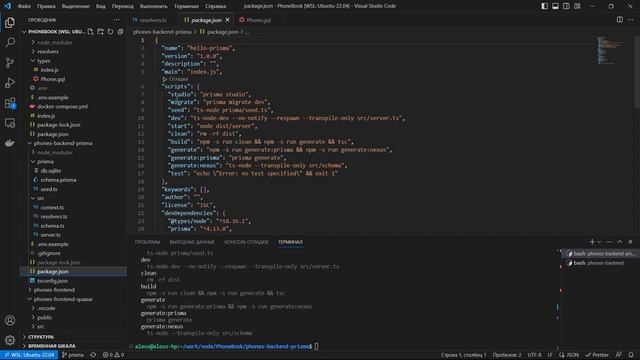The image size is (640, 360).
Task: Open the Docker view in activity bar
Action: tap(10, 143)
